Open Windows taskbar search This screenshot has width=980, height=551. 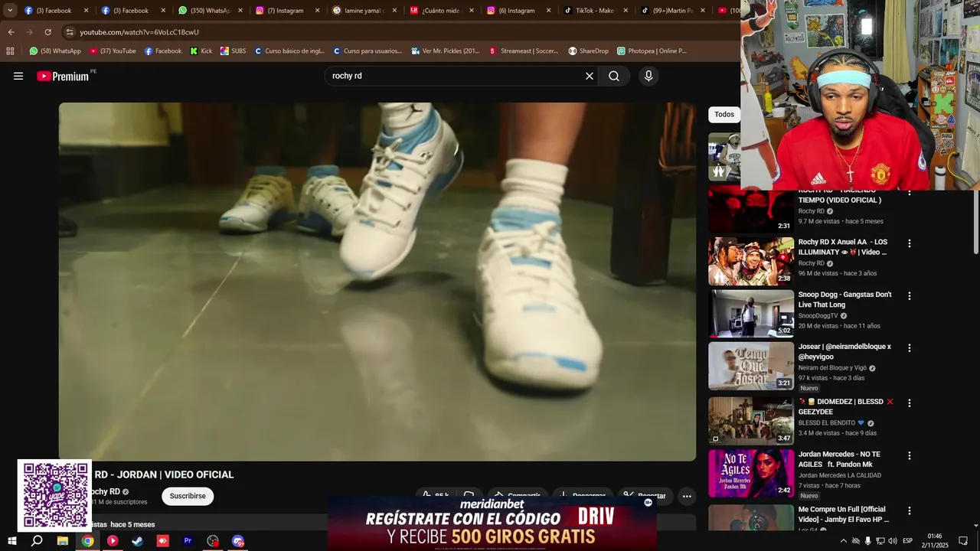[x=37, y=541]
